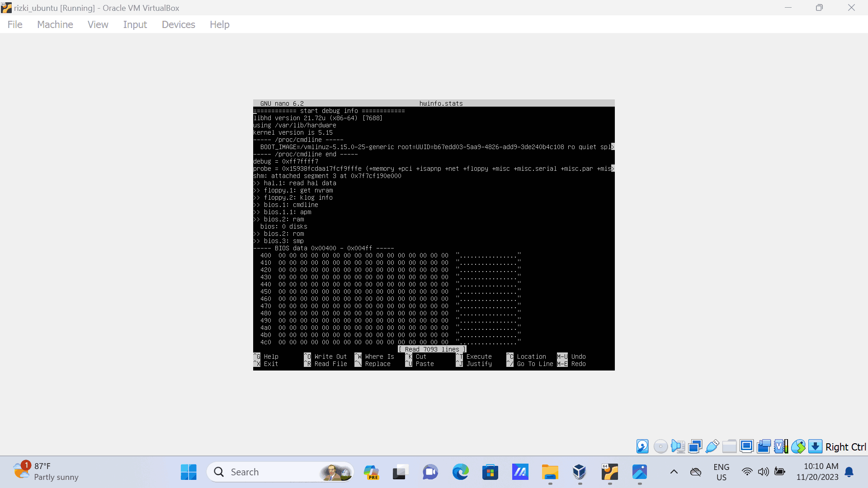
Task: Click the '^G Help' nano shortcut
Action: tap(266, 357)
